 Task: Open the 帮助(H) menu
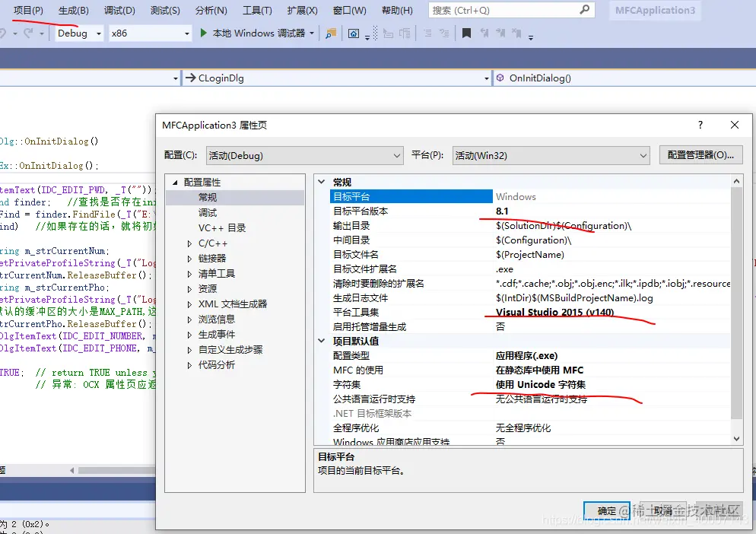397,10
